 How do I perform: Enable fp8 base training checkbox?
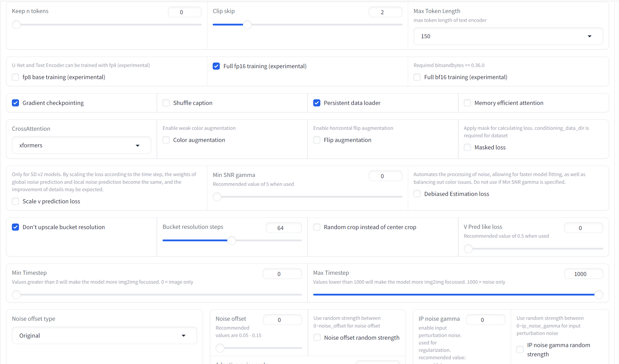click(15, 77)
